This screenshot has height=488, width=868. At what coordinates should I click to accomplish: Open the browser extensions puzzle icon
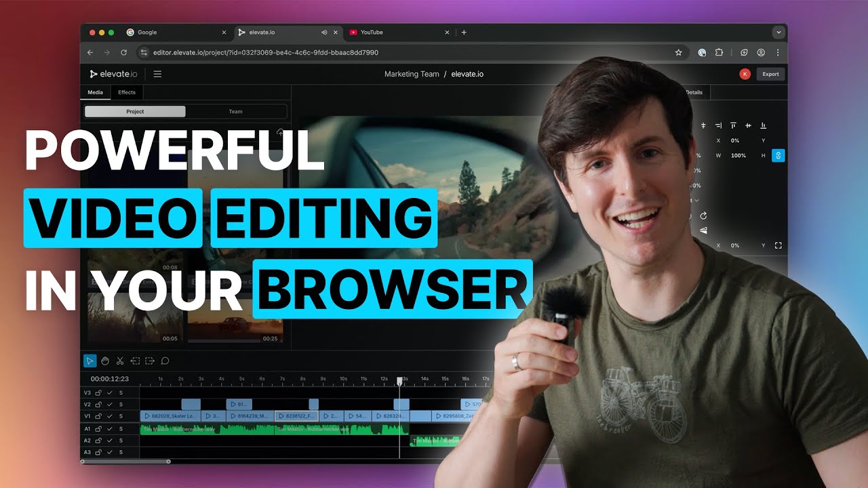tap(719, 52)
